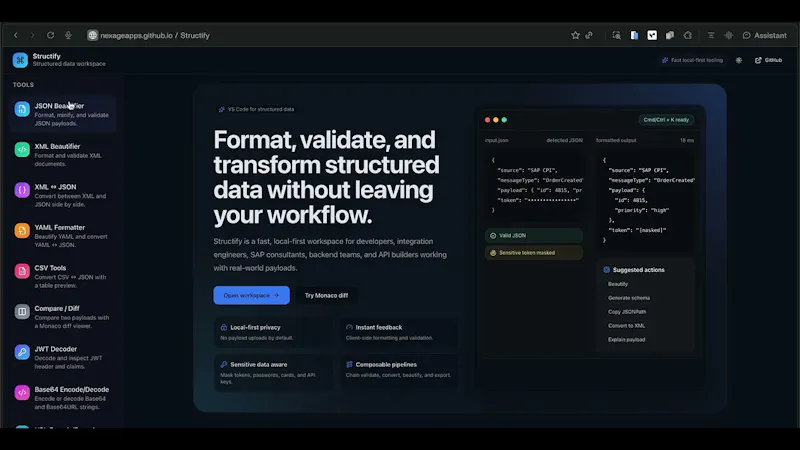Click the white square extension icon
Screen dimensions: 800x450
point(652,35)
